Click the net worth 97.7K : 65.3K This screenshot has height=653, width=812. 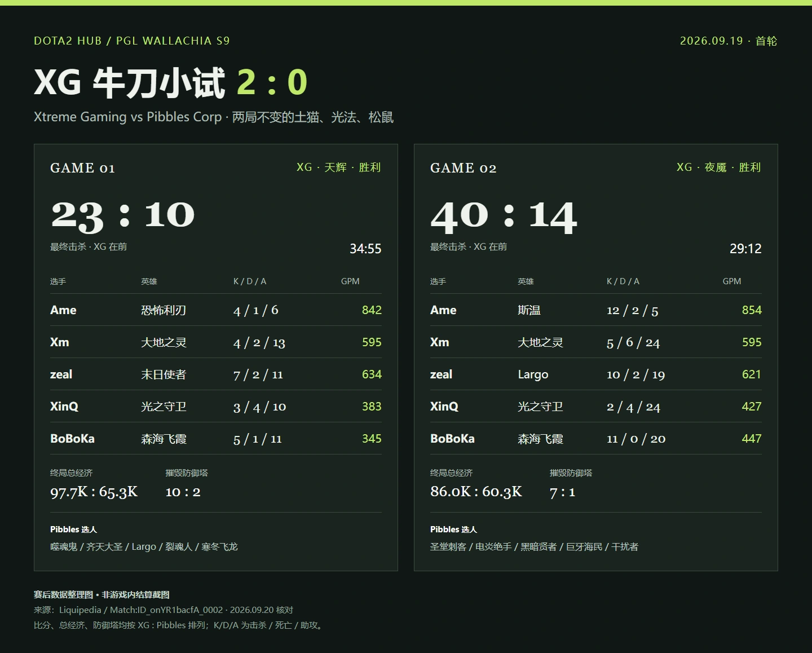94,492
